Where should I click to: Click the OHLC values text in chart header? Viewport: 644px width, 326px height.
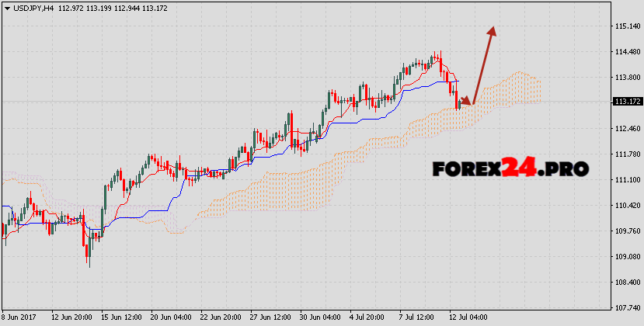(x=117, y=8)
